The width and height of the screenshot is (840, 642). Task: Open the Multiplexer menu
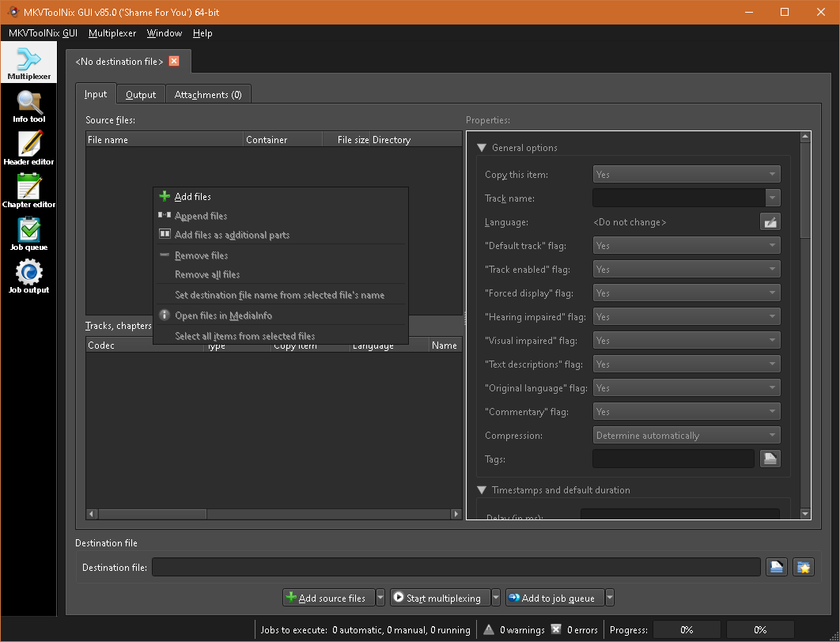coord(112,33)
